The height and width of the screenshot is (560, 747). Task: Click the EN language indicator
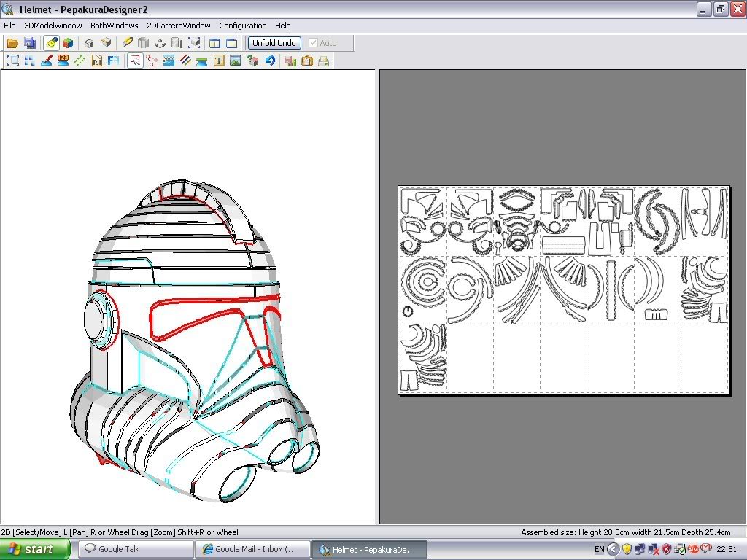coord(600,550)
